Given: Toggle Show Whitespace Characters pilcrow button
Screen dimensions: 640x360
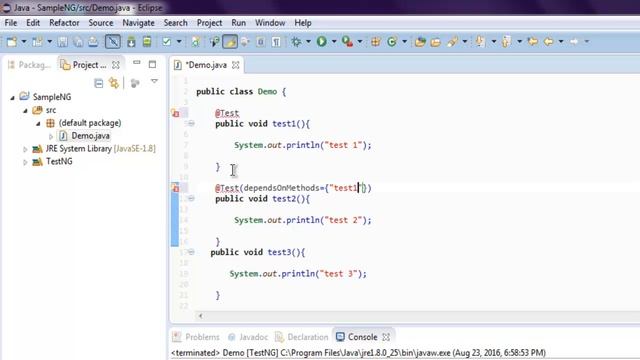Looking at the screenshot, I should pos(276,41).
